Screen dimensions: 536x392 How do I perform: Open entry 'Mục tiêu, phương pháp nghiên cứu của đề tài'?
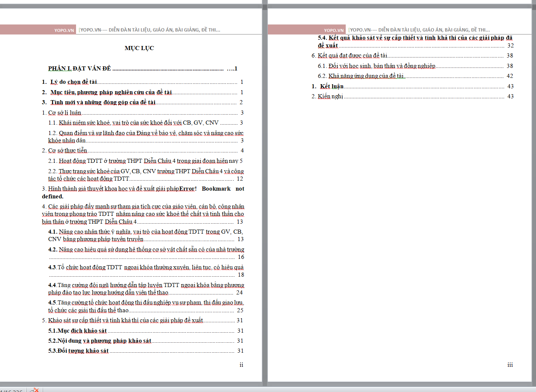(142, 92)
